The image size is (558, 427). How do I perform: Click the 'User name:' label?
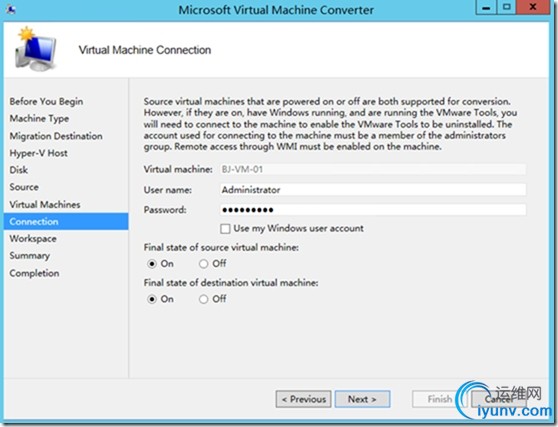point(168,190)
